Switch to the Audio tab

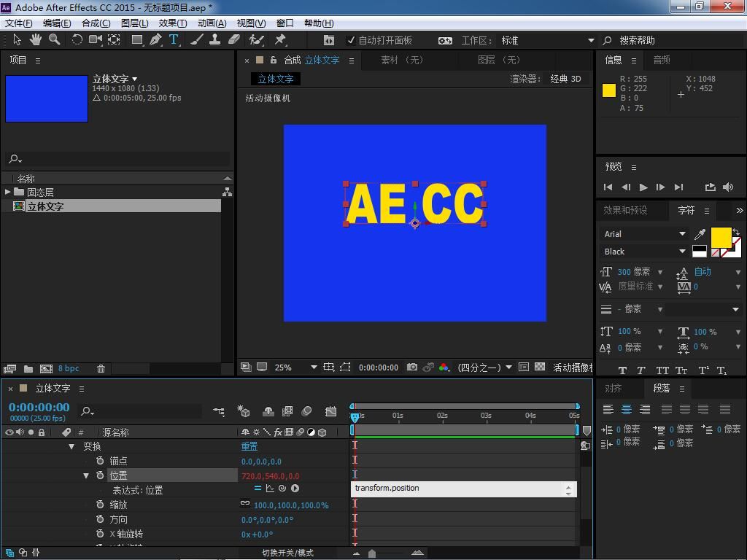coord(662,60)
